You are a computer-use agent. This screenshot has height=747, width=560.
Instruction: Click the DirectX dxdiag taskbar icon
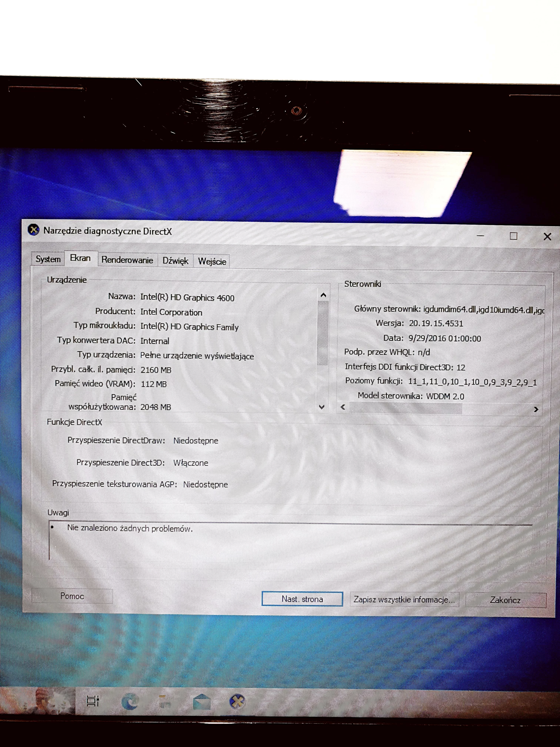point(237,702)
